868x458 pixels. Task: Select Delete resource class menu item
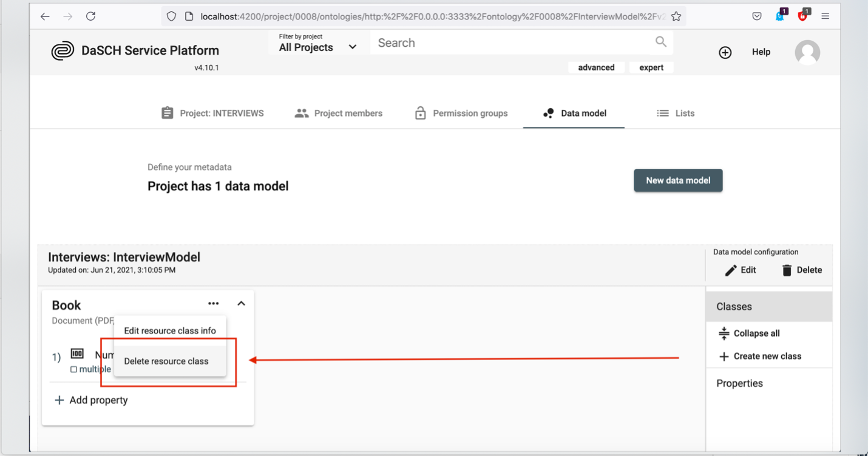click(x=166, y=361)
